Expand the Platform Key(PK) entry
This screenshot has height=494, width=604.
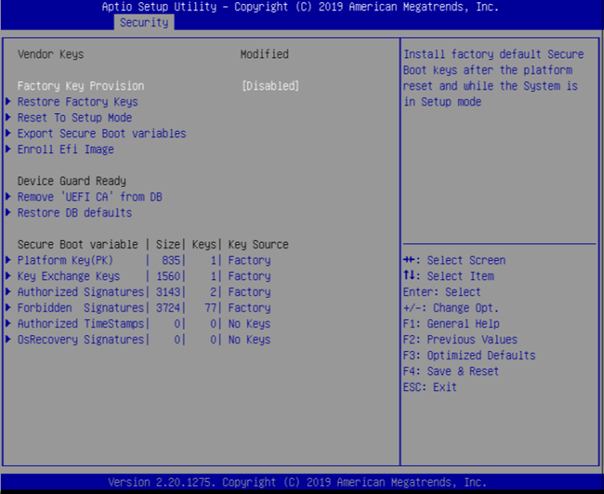click(65, 260)
